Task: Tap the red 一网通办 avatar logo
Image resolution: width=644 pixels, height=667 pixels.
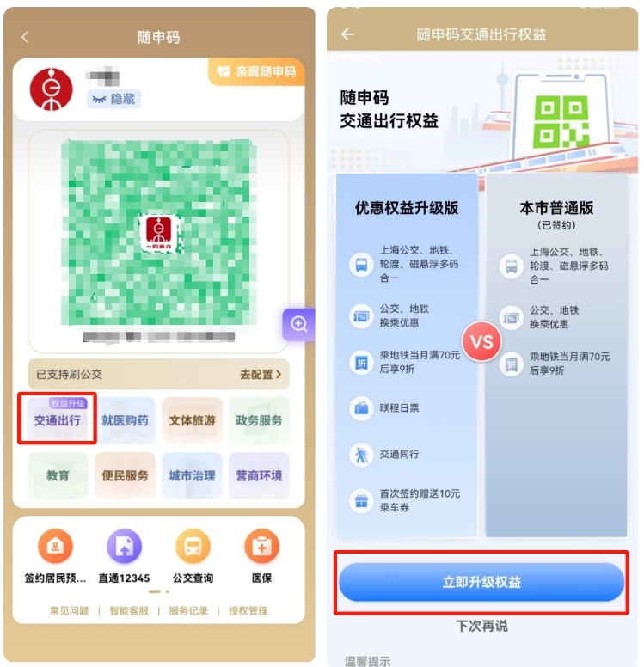Action: 51,89
